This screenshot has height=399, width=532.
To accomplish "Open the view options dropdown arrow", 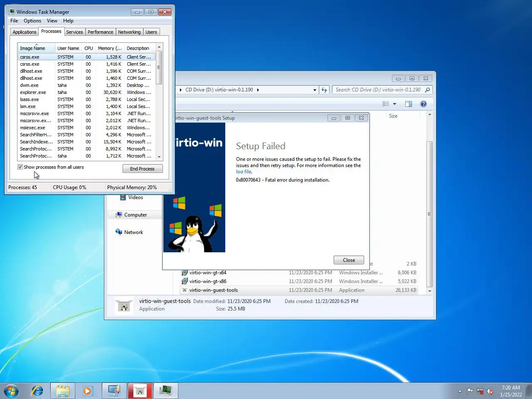I will [x=394, y=104].
